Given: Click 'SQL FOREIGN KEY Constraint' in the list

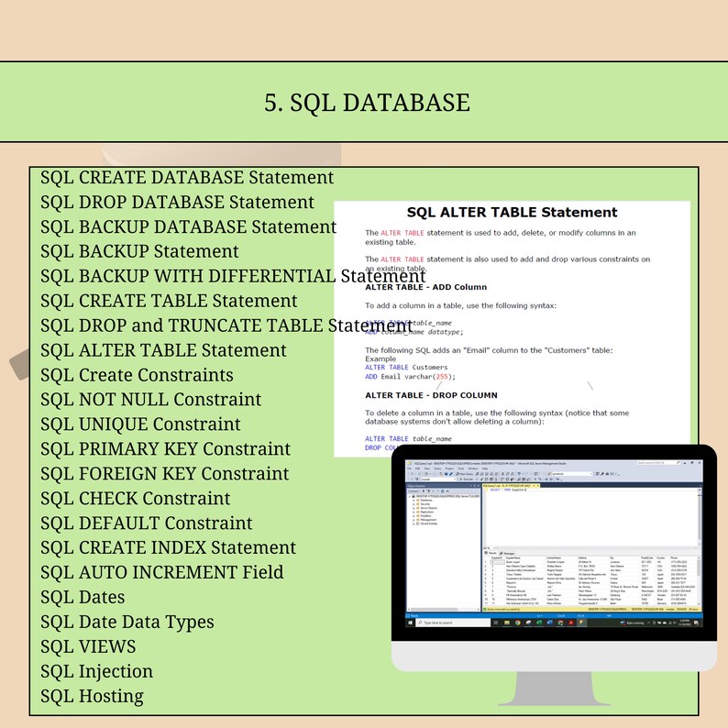Looking at the screenshot, I should pyautogui.click(x=164, y=473).
